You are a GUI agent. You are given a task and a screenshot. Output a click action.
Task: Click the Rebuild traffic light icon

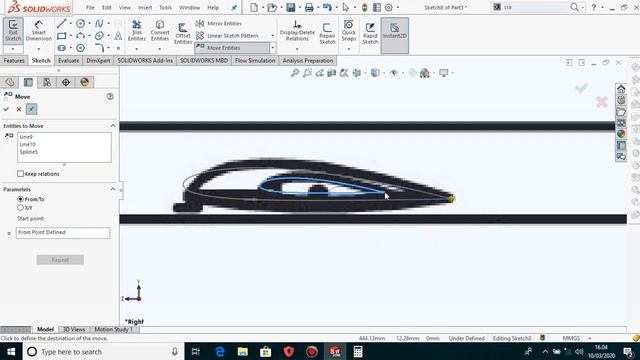[x=364, y=7]
